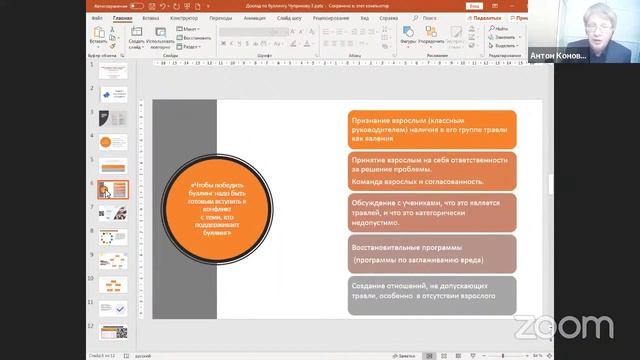Open the Вид ribbon tab
Viewport: 640px width, 360px height.
tap(364, 18)
